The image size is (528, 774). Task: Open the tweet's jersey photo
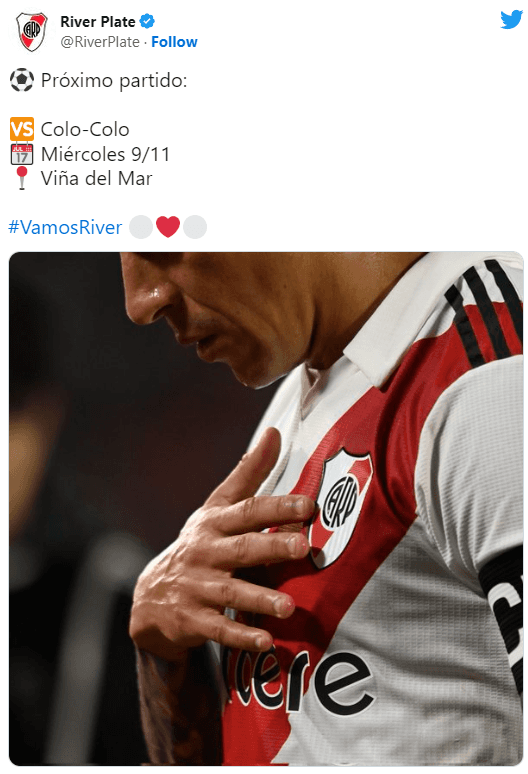(266, 509)
